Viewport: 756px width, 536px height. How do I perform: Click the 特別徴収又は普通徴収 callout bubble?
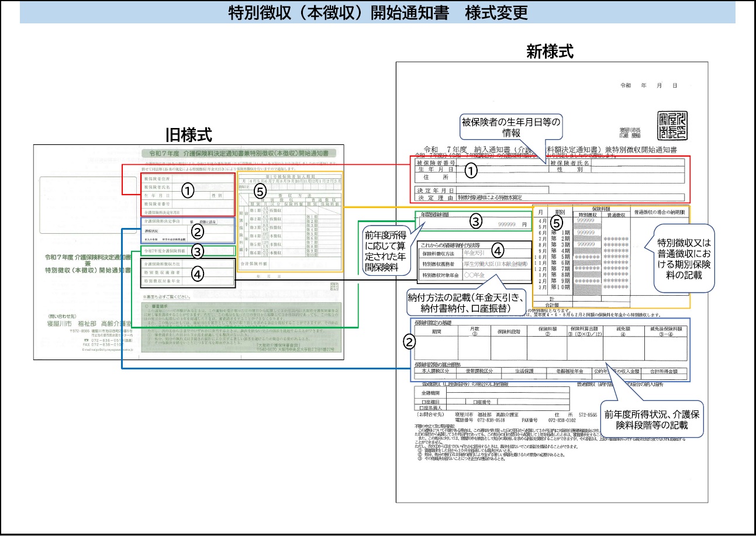coord(685,258)
